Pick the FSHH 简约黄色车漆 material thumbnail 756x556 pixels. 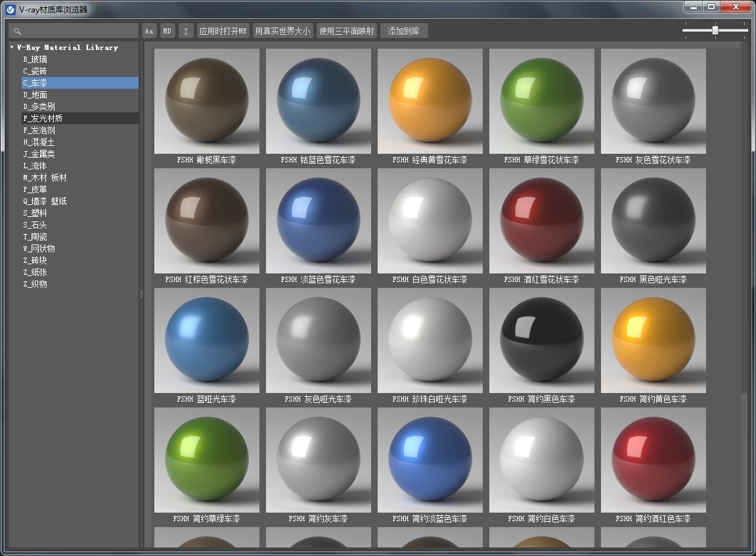tap(654, 340)
